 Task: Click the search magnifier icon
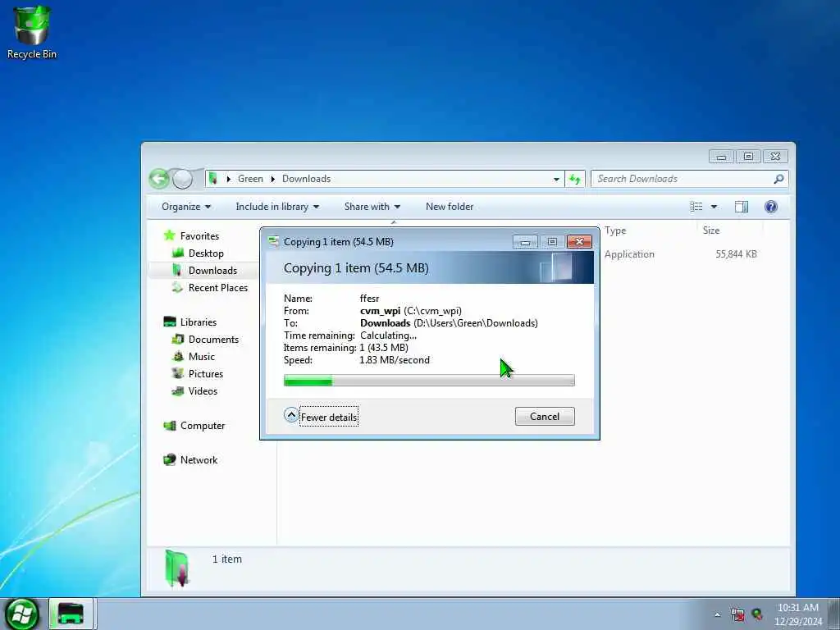point(778,179)
